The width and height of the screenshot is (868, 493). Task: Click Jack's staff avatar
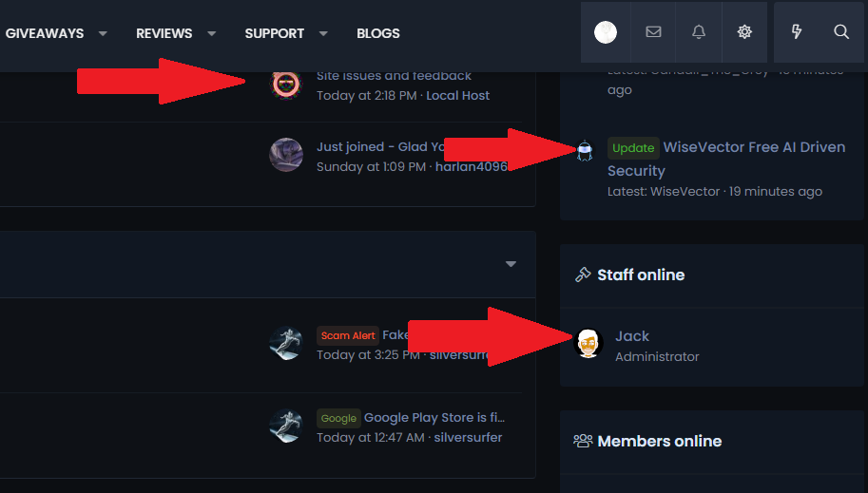(589, 343)
